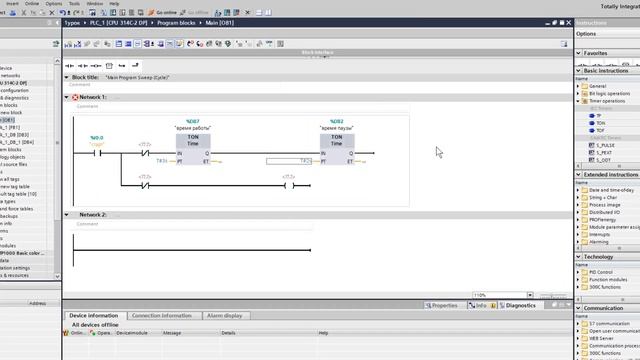Open the Insert menu
Viewport: 640px width, 360px height.
click(x=12, y=3)
